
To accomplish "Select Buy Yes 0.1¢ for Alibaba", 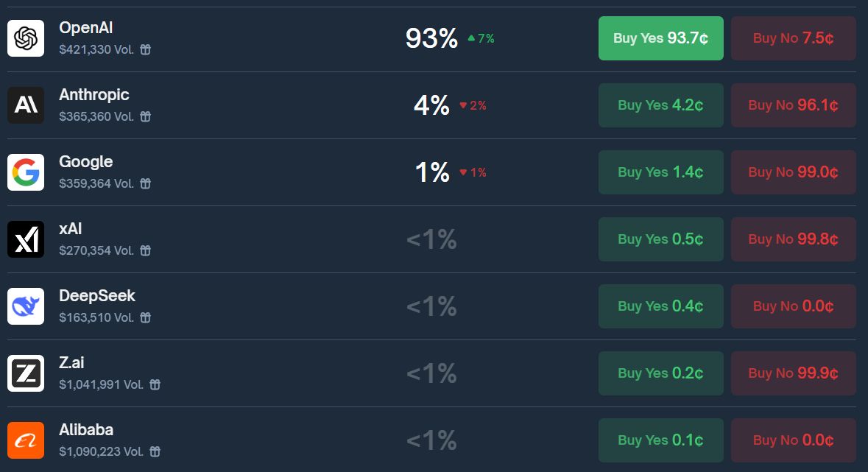I will click(x=660, y=440).
